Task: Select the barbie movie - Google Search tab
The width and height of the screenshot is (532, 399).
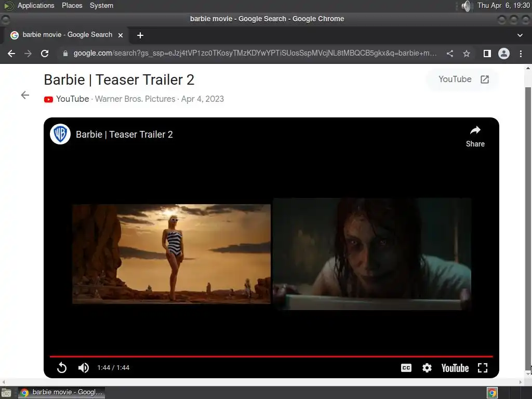Action: [66, 35]
